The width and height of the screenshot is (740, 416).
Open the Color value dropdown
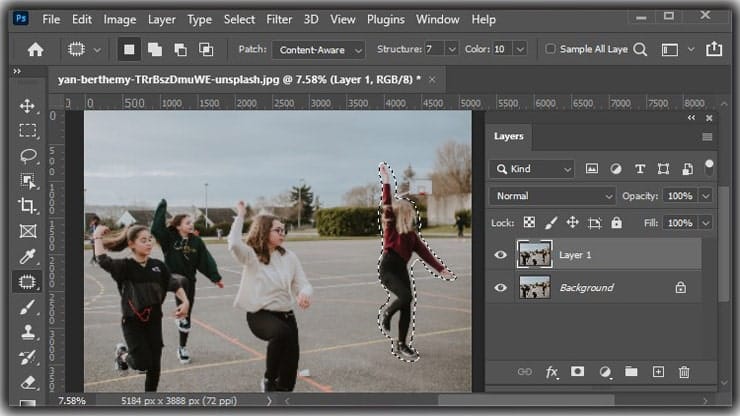tap(520, 49)
